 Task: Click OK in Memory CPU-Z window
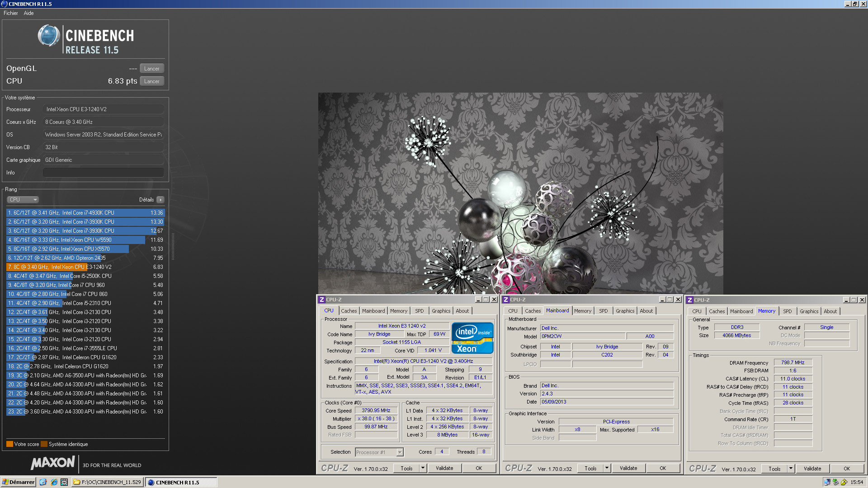point(847,469)
